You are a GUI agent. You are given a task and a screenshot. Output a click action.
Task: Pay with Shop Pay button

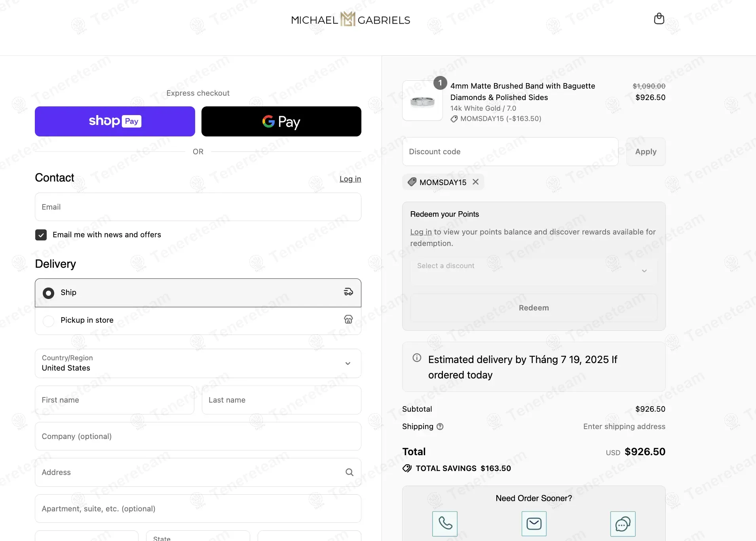[x=115, y=121]
